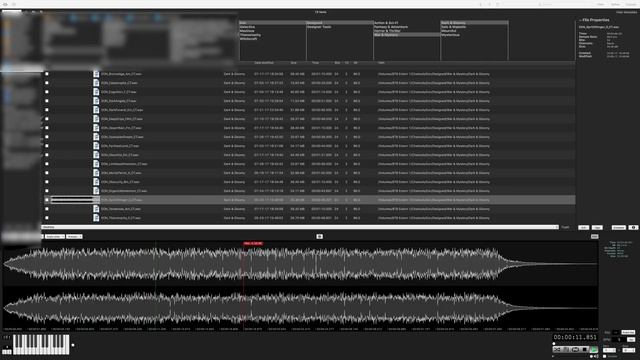The image size is (640, 360).
Task: Open the second dropdown above the waveform
Action: click(74, 236)
